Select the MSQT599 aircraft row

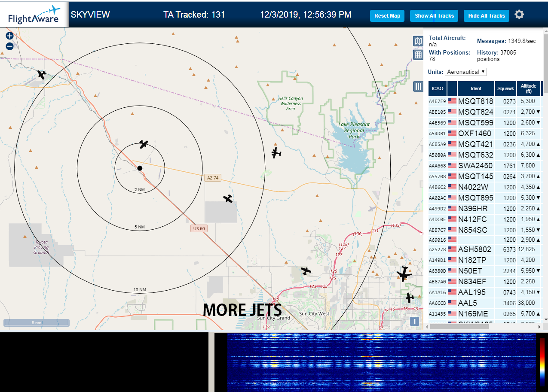(x=484, y=123)
